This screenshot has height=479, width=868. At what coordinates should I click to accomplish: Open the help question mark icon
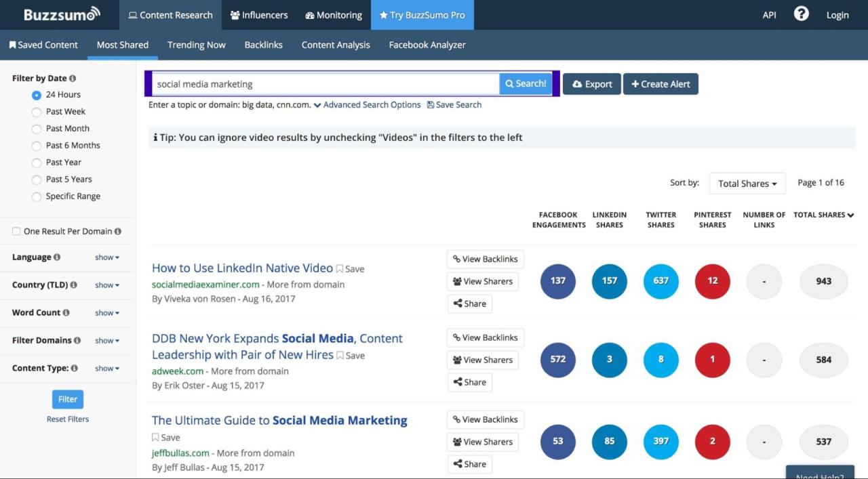pyautogui.click(x=801, y=14)
